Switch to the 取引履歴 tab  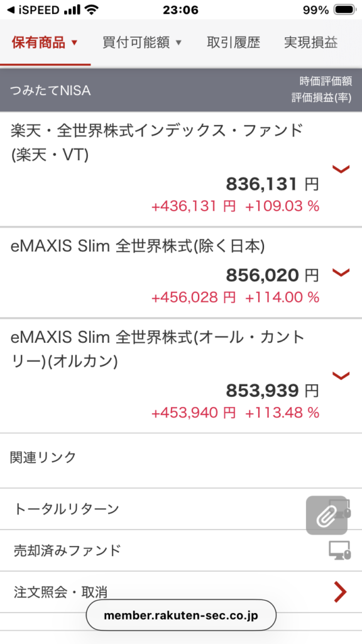[233, 42]
